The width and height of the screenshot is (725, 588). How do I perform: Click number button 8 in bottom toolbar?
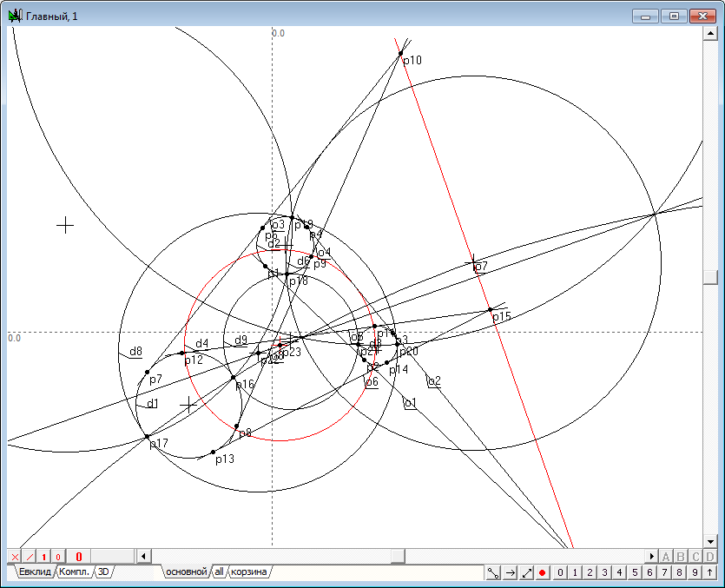tap(679, 572)
